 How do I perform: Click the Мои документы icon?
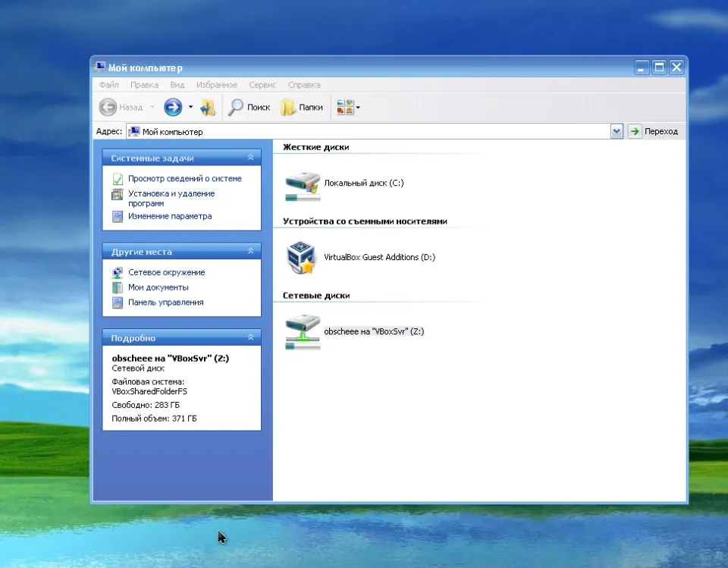[118, 287]
